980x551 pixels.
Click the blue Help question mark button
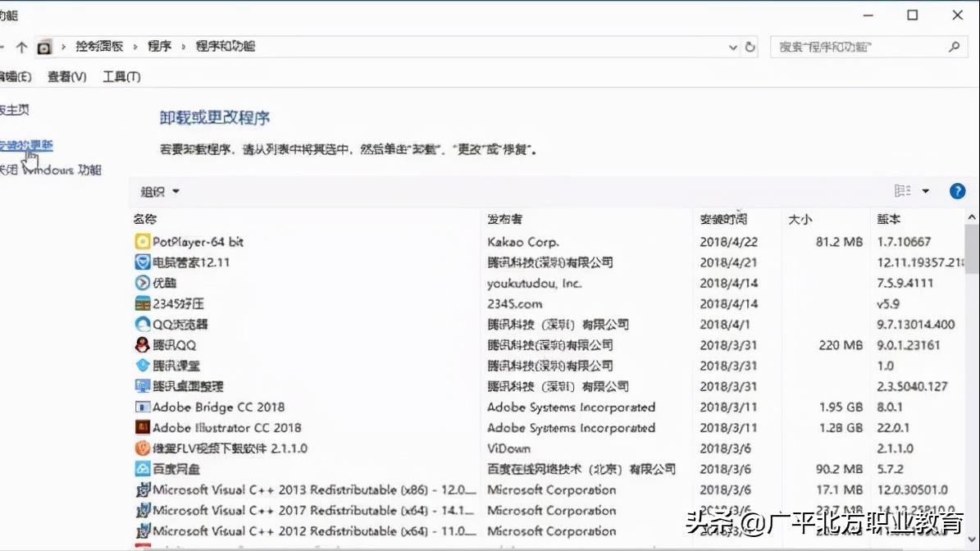(x=957, y=191)
